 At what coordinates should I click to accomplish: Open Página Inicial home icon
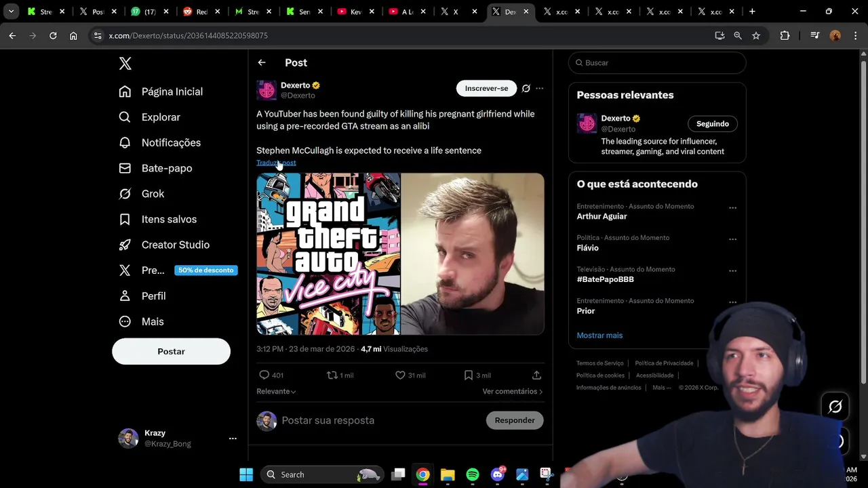tap(125, 91)
